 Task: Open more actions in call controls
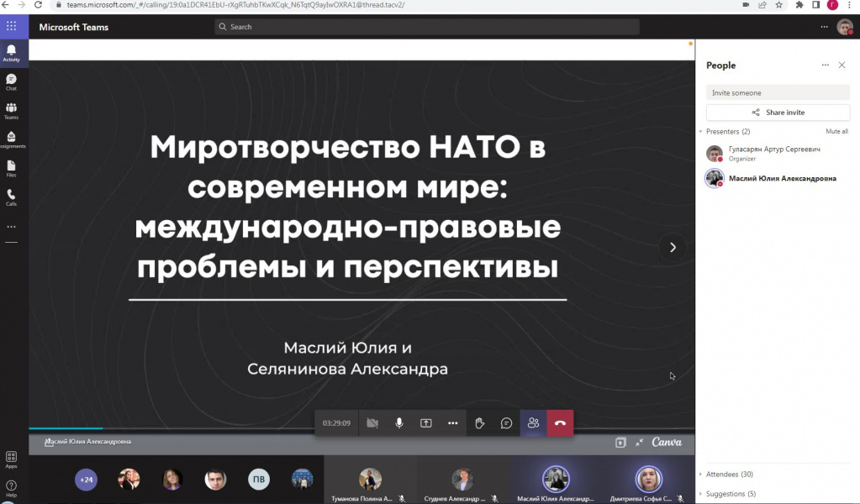click(x=452, y=423)
